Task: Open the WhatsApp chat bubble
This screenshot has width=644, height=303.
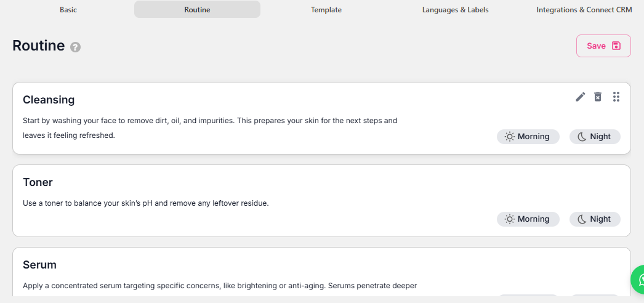Action: point(639,280)
